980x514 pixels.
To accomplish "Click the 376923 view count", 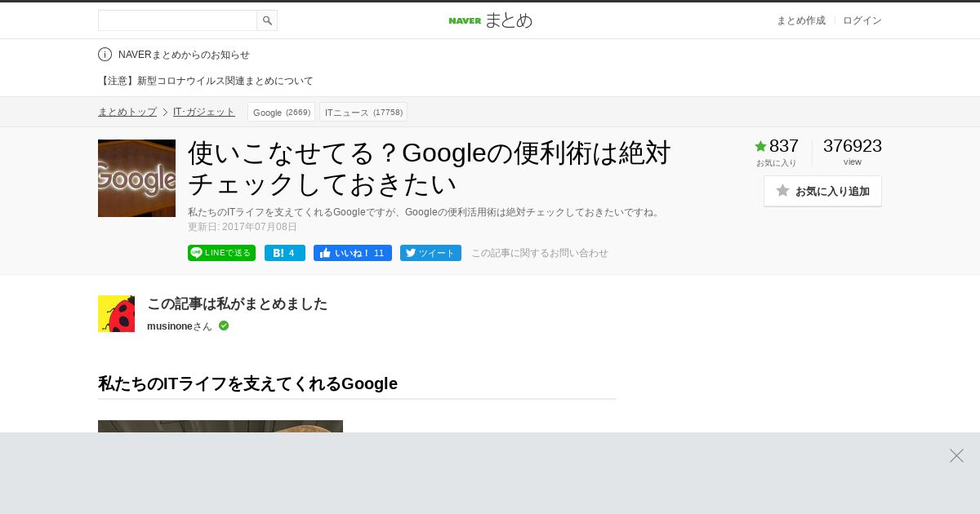I will point(853,146).
